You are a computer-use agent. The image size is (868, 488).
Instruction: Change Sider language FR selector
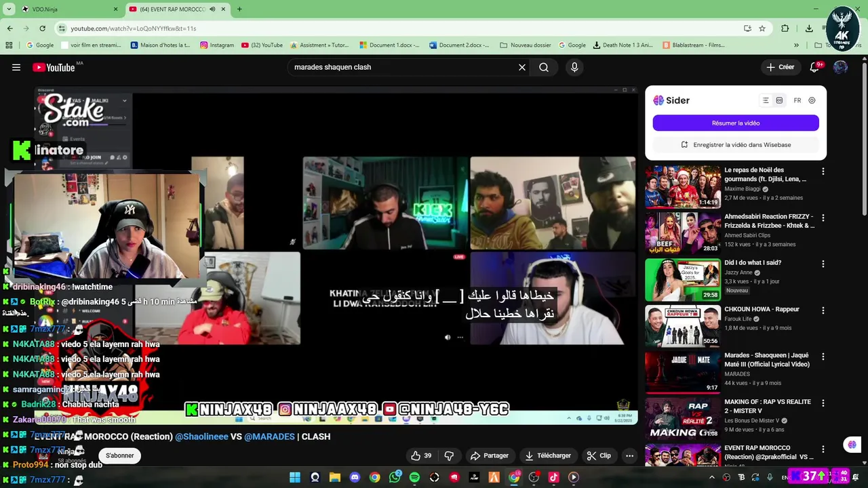pyautogui.click(x=797, y=100)
